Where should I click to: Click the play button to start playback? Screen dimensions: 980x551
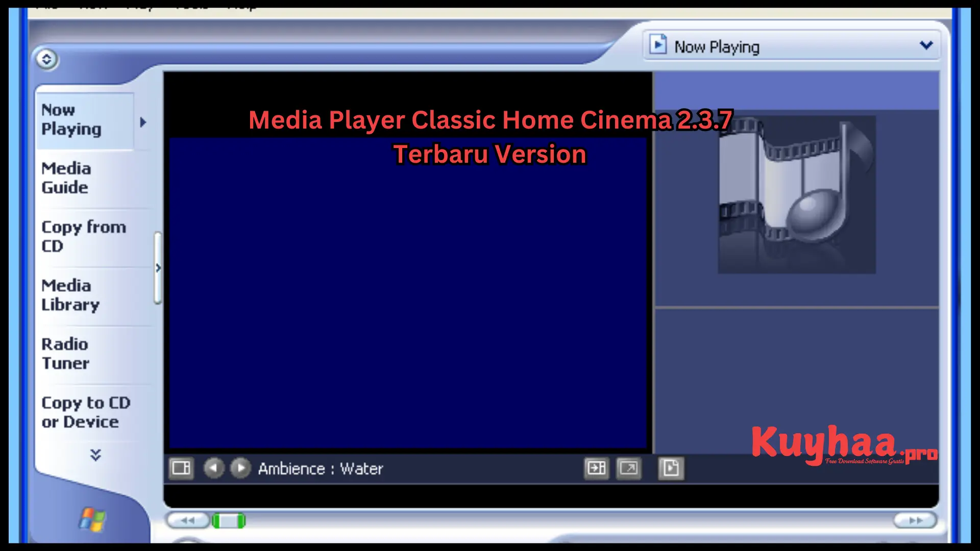tap(239, 468)
